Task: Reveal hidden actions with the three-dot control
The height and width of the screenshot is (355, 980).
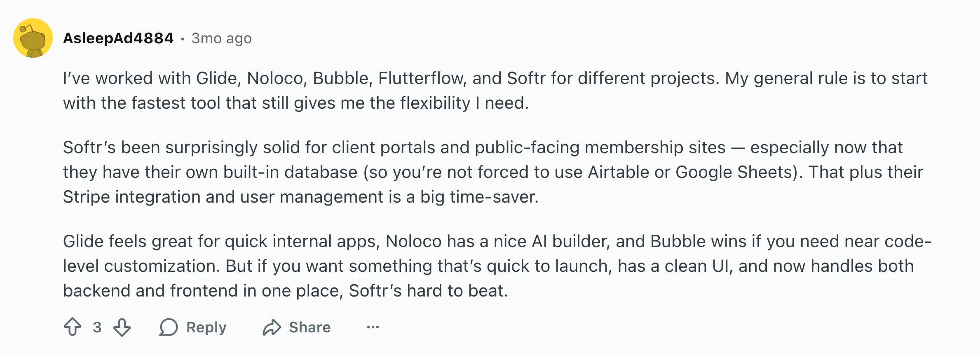Action: point(372,327)
